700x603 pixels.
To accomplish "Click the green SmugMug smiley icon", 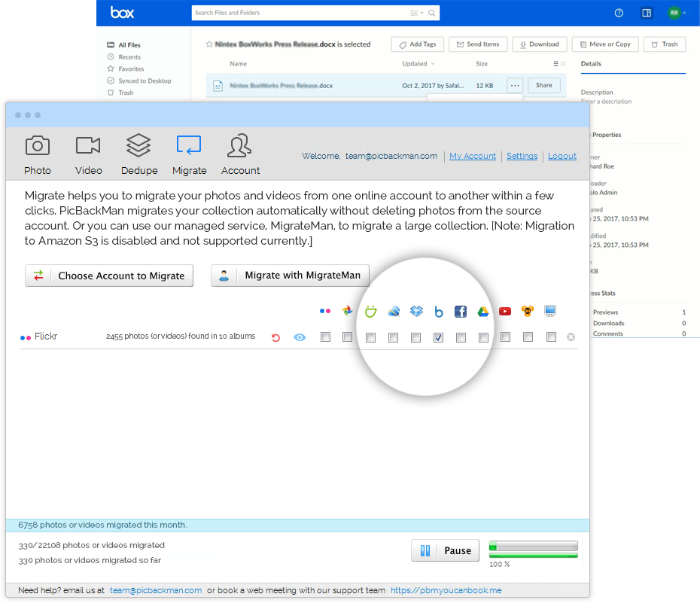I will pos(370,311).
